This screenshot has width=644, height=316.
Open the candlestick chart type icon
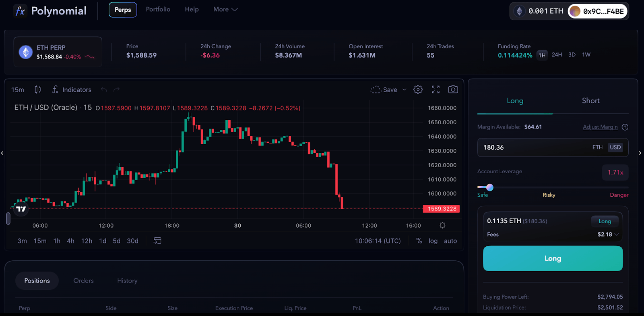38,89
